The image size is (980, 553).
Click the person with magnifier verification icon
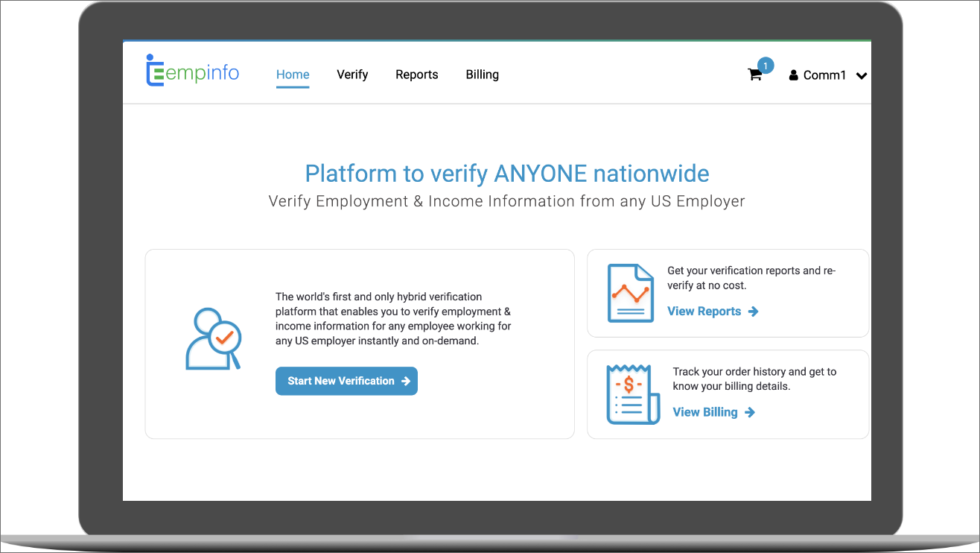pos(213,339)
